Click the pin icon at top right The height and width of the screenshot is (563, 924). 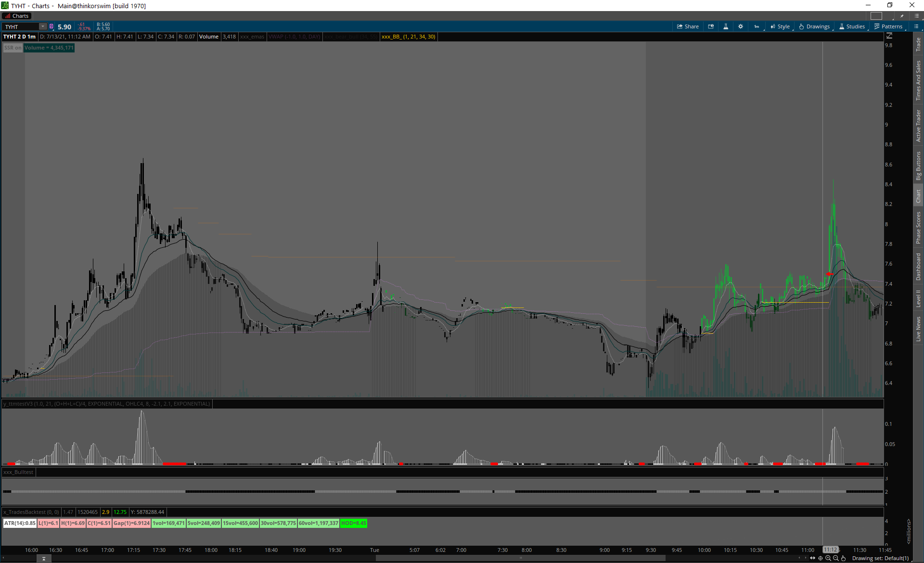point(902,16)
